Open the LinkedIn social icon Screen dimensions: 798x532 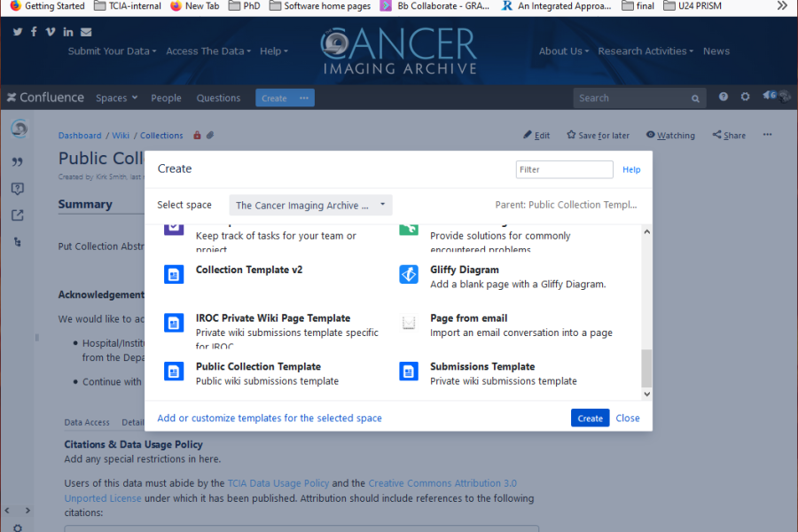click(x=67, y=32)
